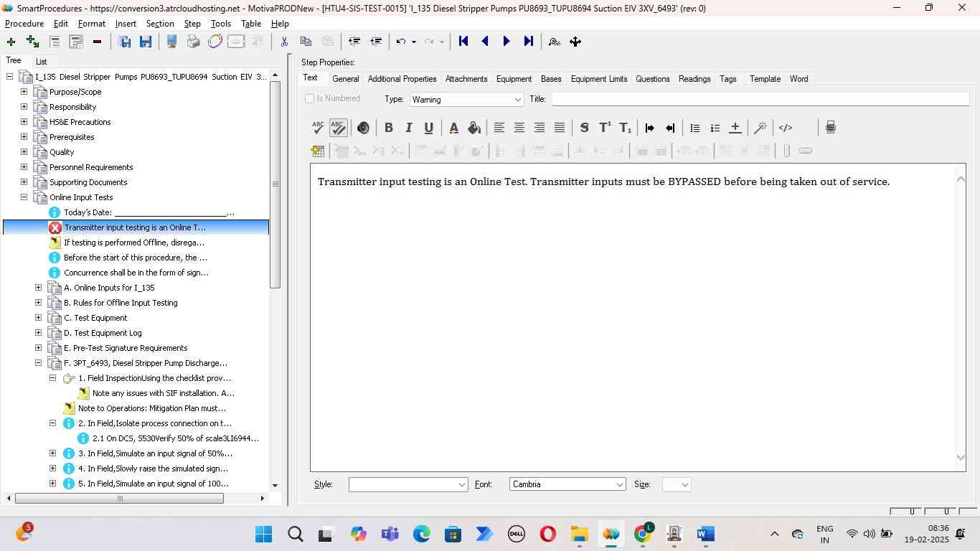The image size is (980, 551).
Task: Click the paint bucket fill color icon
Action: (473, 128)
